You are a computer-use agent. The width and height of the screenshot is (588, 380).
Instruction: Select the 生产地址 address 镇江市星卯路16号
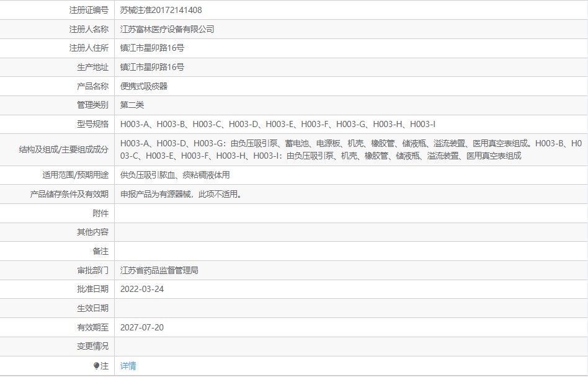tap(152, 67)
